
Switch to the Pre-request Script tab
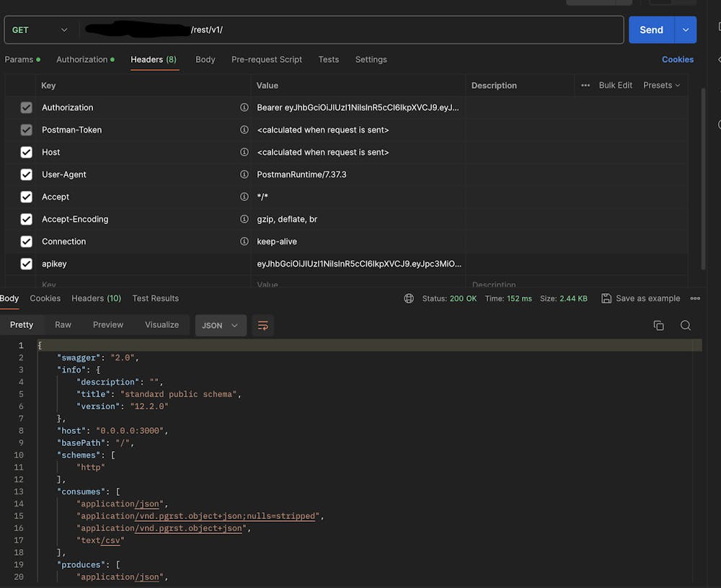pos(267,60)
